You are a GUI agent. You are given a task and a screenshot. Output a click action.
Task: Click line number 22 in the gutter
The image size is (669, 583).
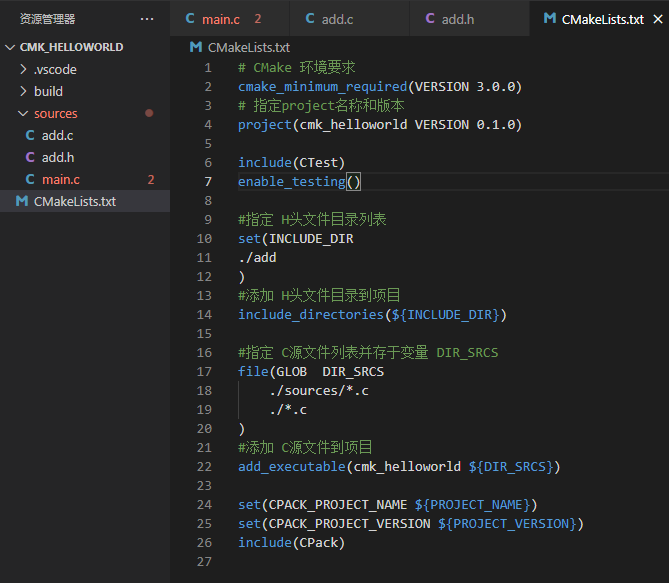pos(205,466)
